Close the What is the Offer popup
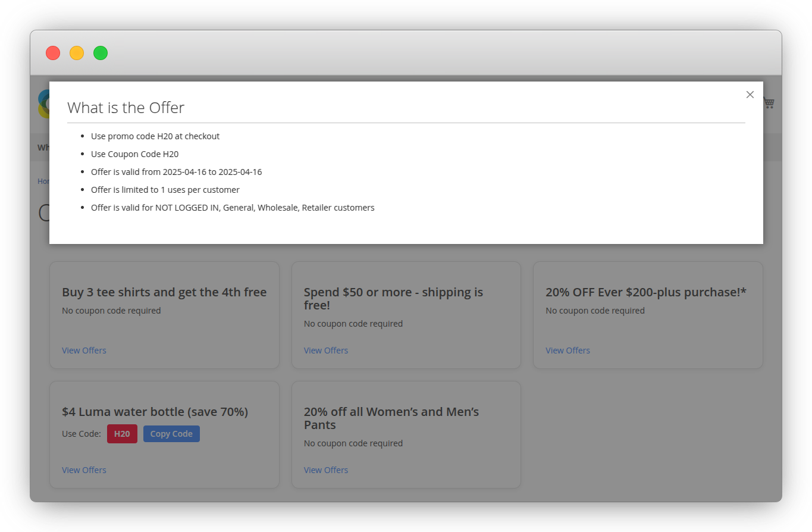The image size is (812, 532). coord(750,95)
